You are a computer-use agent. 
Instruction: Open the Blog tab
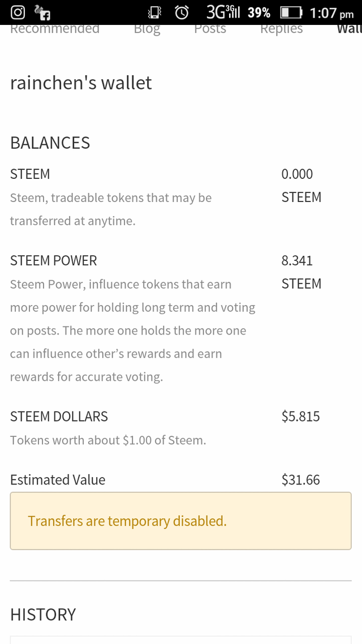(x=147, y=29)
